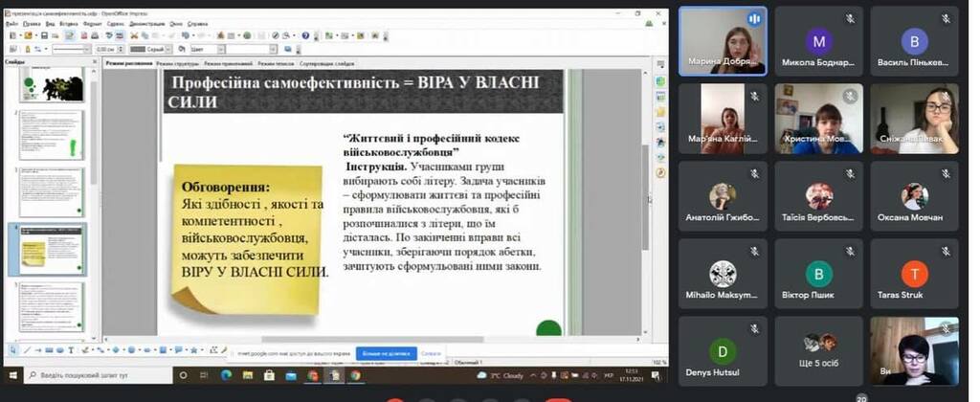Select the Rectangle drawing tool
The height and width of the screenshot is (402, 980).
pyautogui.click(x=46, y=350)
